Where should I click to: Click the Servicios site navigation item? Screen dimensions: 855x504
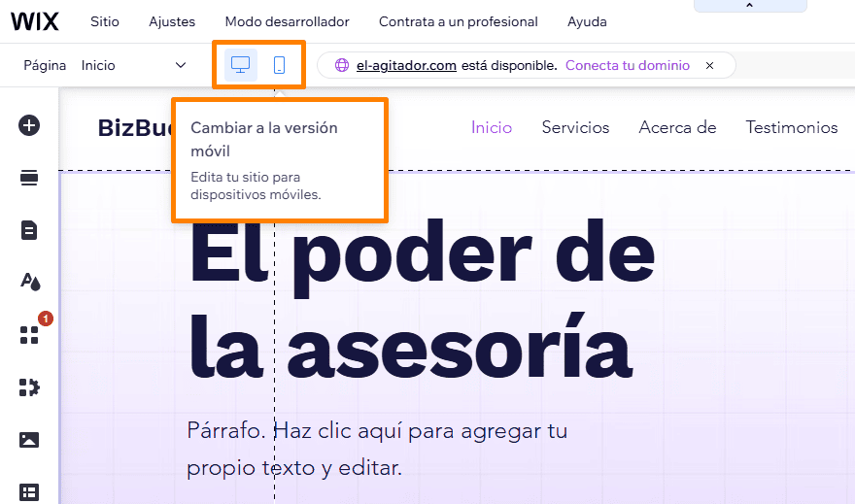pyautogui.click(x=575, y=127)
